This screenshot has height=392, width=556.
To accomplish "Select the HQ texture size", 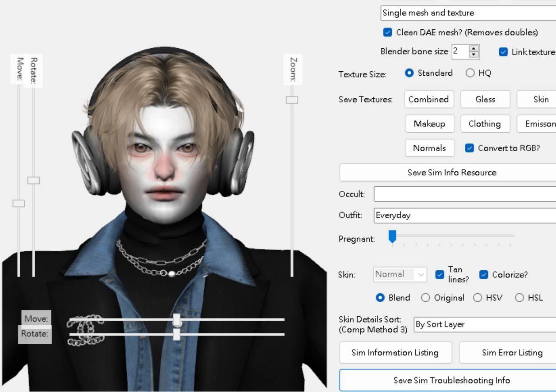I will coord(470,73).
